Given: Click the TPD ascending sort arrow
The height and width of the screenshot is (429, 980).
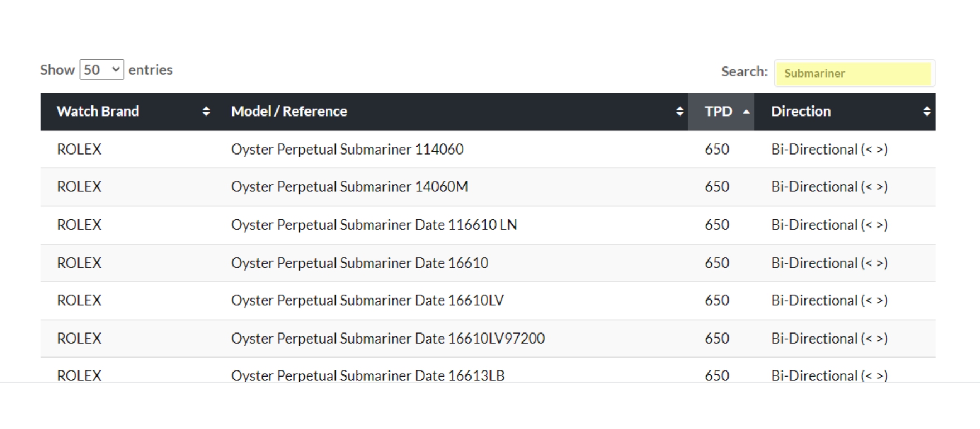Looking at the screenshot, I should [746, 112].
